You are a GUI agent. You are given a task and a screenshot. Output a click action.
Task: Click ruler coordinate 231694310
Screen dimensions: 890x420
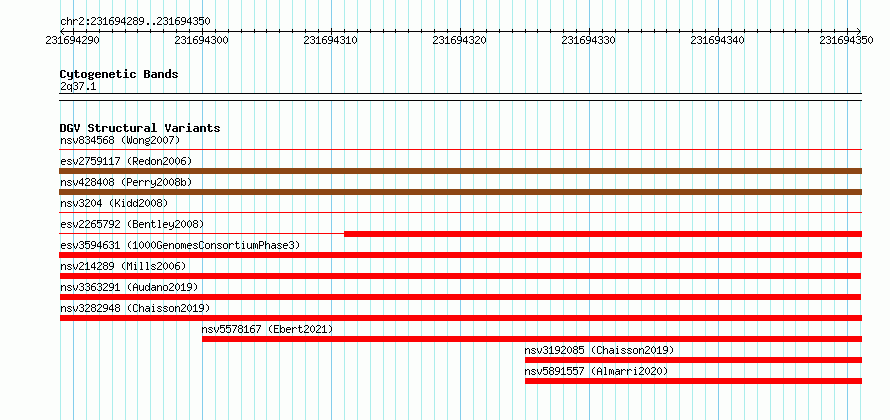click(331, 41)
